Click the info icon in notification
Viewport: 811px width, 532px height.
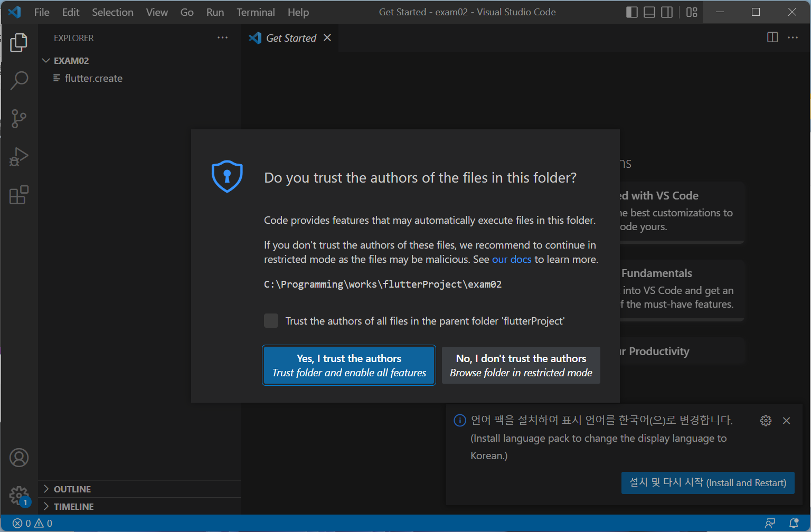click(x=460, y=420)
